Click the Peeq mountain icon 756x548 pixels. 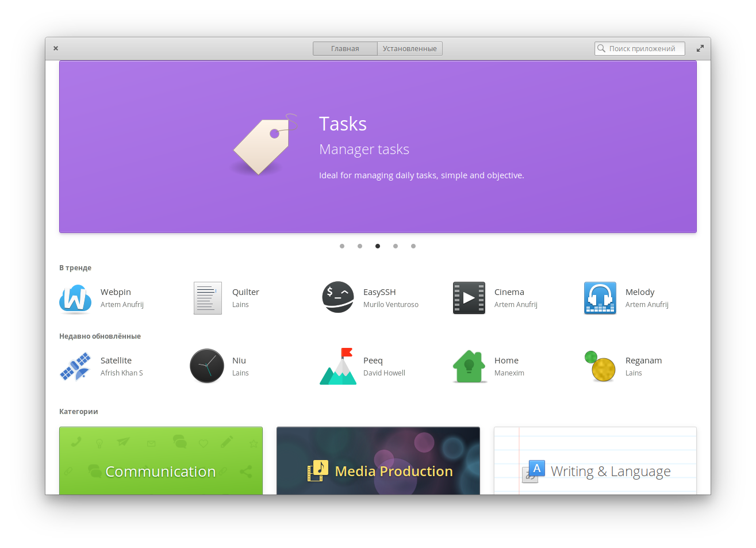[x=338, y=366]
